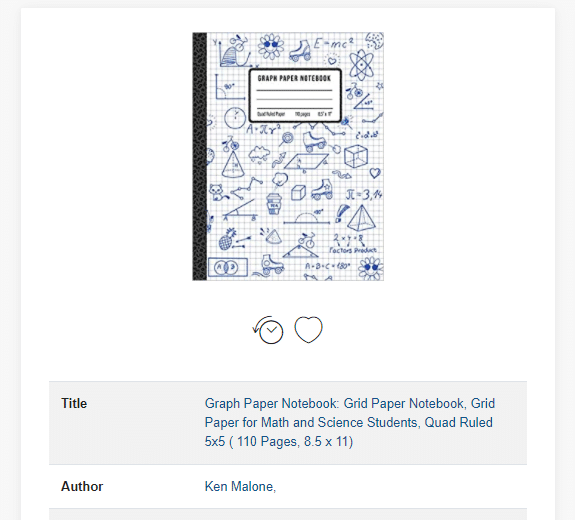Click the E=mc² doodle on cover
This screenshot has height=520, width=575.
pos(334,43)
